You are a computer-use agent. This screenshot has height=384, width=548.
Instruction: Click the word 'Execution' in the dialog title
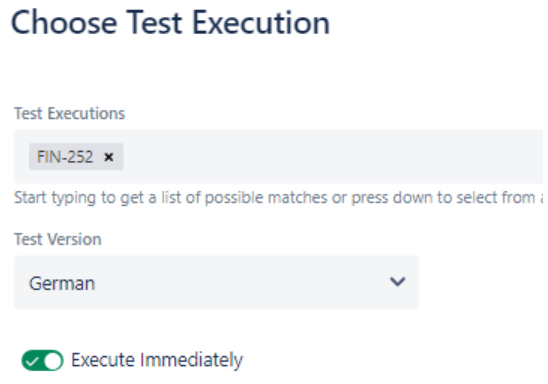click(x=261, y=23)
